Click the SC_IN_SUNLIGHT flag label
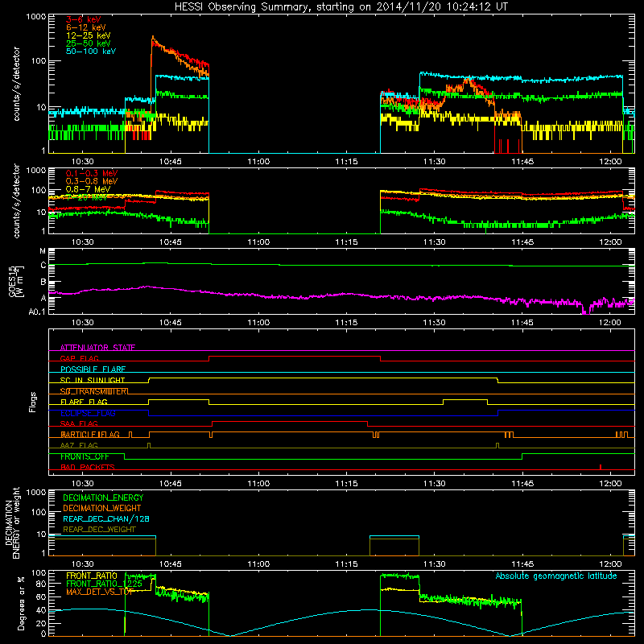This screenshot has height=644, width=644. click(93, 380)
